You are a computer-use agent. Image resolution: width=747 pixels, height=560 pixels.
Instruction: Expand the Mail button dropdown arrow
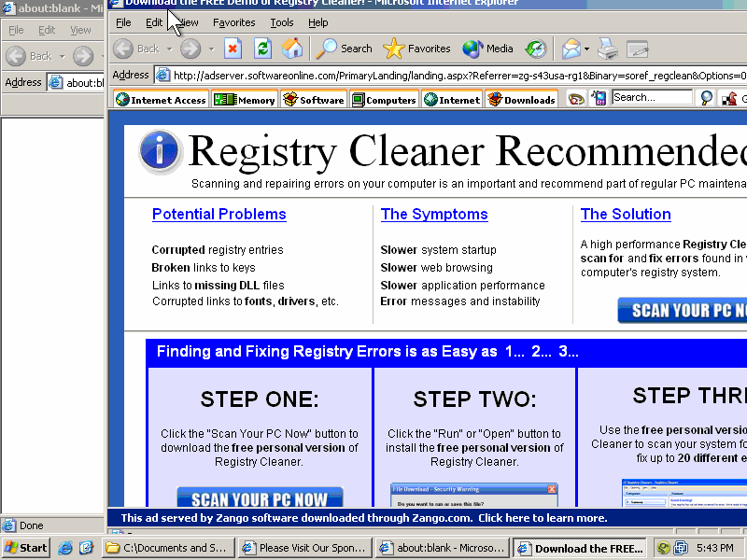(x=586, y=49)
